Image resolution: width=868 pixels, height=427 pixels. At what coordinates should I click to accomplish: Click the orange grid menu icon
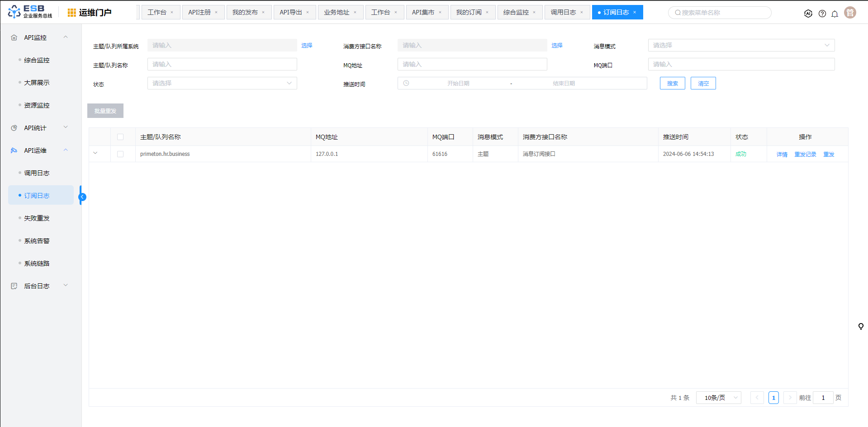(71, 13)
